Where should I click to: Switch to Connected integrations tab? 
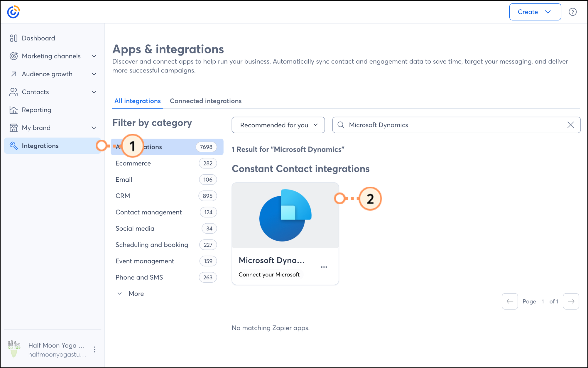[x=206, y=101]
